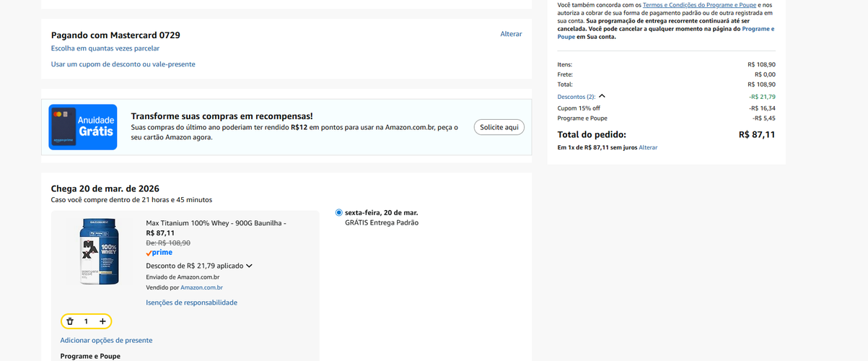Click Usar um cupom de desconto ou vale-presente
Image resolution: width=868 pixels, height=361 pixels.
click(123, 64)
